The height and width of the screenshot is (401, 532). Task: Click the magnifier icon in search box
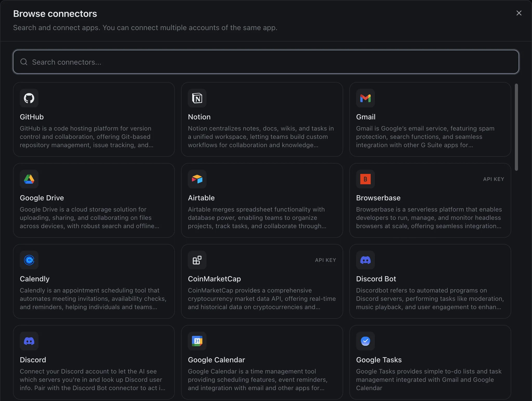click(24, 62)
